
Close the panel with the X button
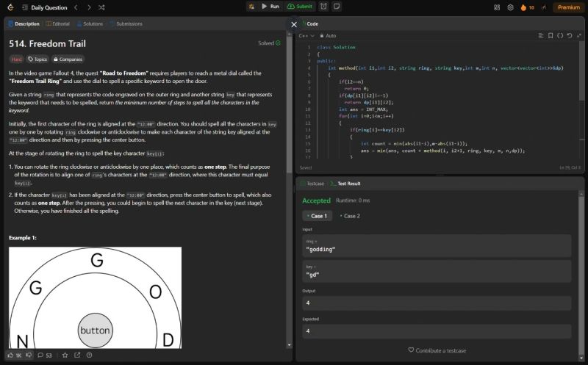tap(294, 24)
